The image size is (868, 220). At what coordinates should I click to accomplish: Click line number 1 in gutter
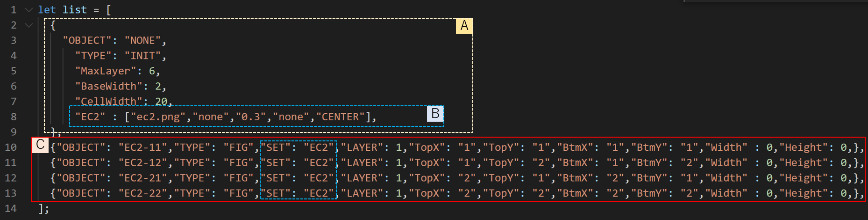[14, 10]
